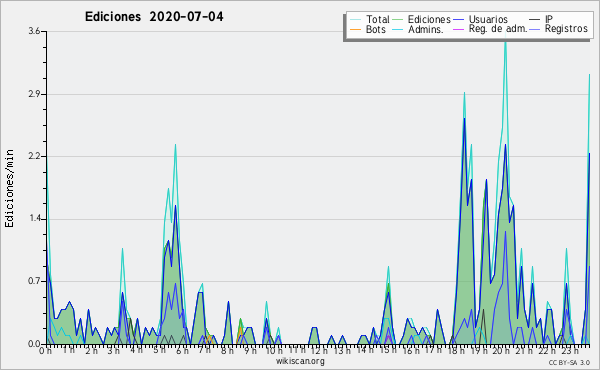Click the '7 h' x-axis label
Screen dimensions: 600x370
pos(205,350)
